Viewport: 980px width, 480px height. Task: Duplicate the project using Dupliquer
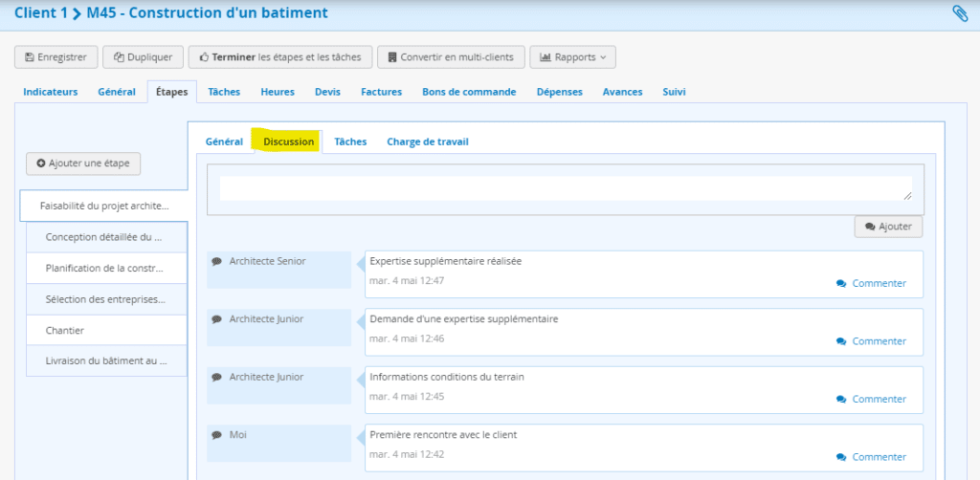click(143, 57)
